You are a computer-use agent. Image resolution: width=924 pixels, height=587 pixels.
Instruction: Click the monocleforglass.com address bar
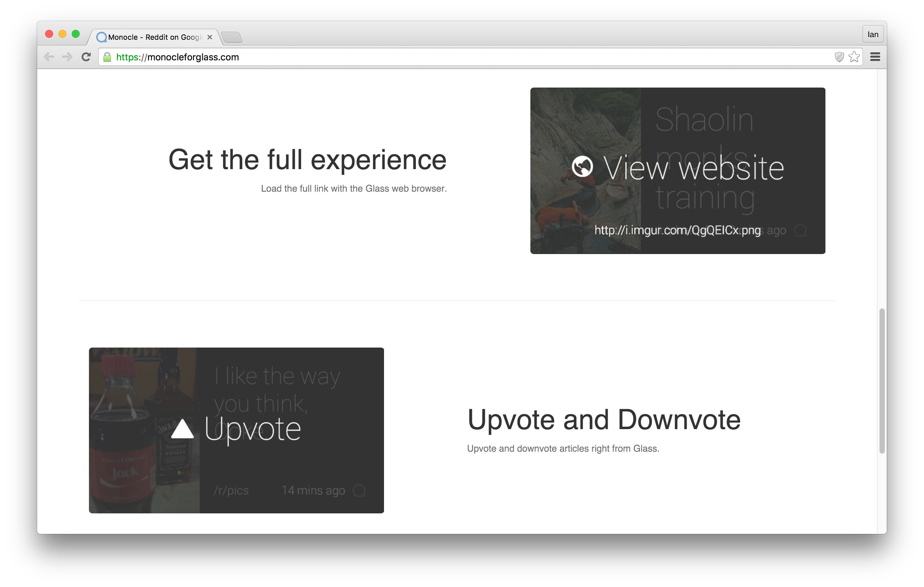click(460, 57)
